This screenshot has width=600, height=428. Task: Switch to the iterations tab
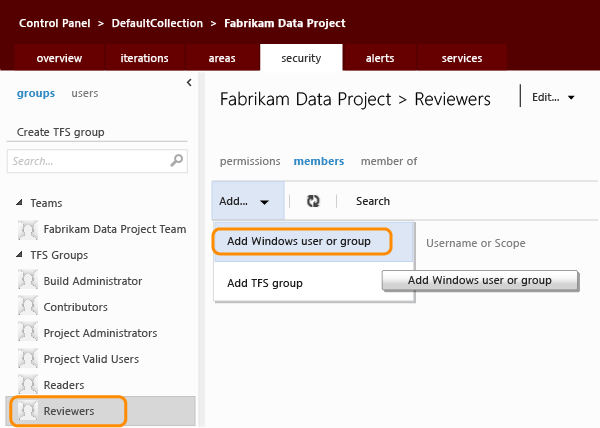144,58
